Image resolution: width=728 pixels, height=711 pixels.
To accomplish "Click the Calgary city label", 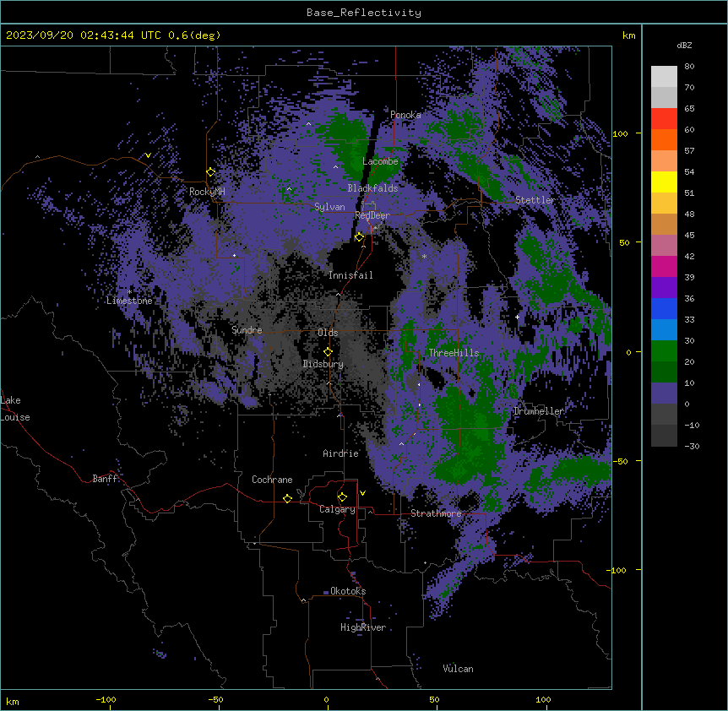I will click(x=337, y=509).
